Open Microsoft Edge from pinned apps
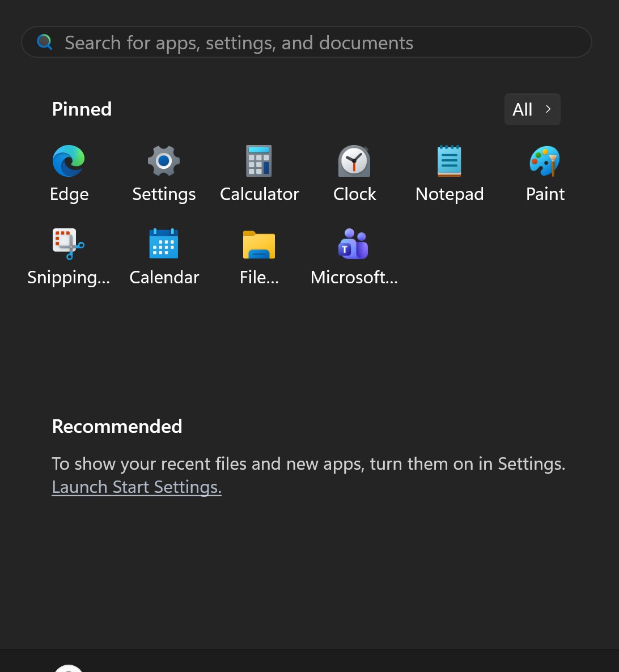 (69, 173)
